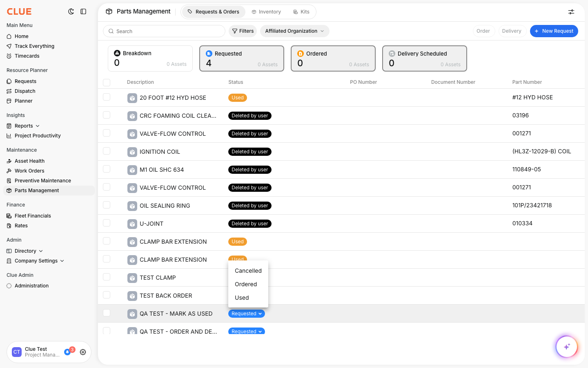Open Fleet Financials under Finance
The width and height of the screenshot is (588, 368).
coord(33,215)
